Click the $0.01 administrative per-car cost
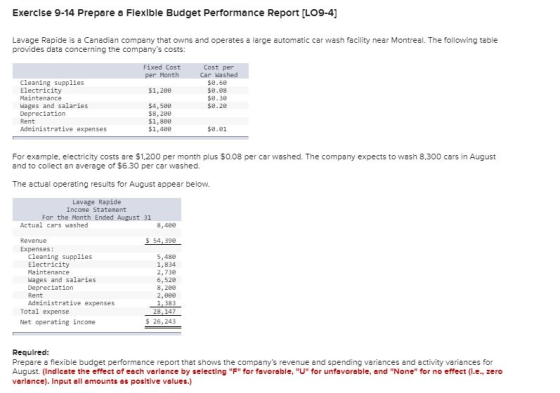This screenshot has height=393, width=560. (x=217, y=129)
